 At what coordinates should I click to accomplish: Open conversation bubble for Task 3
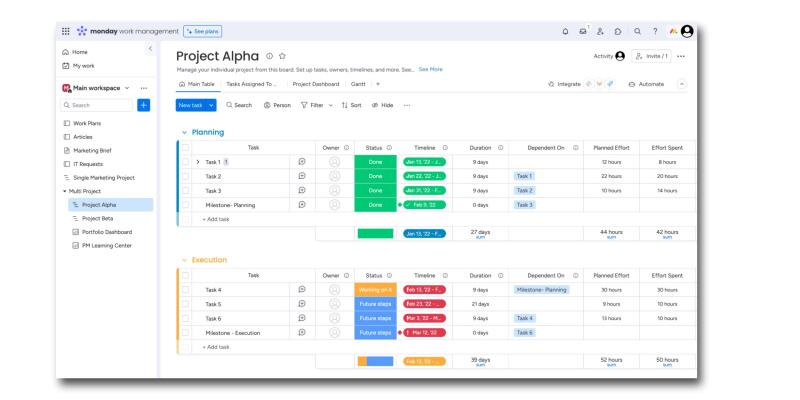[302, 190]
